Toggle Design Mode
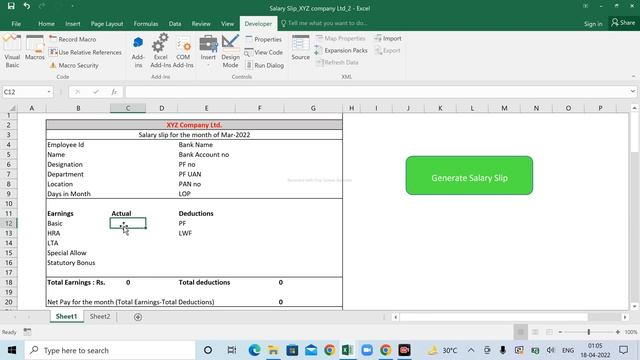The height and width of the screenshot is (360, 640). pyautogui.click(x=230, y=51)
